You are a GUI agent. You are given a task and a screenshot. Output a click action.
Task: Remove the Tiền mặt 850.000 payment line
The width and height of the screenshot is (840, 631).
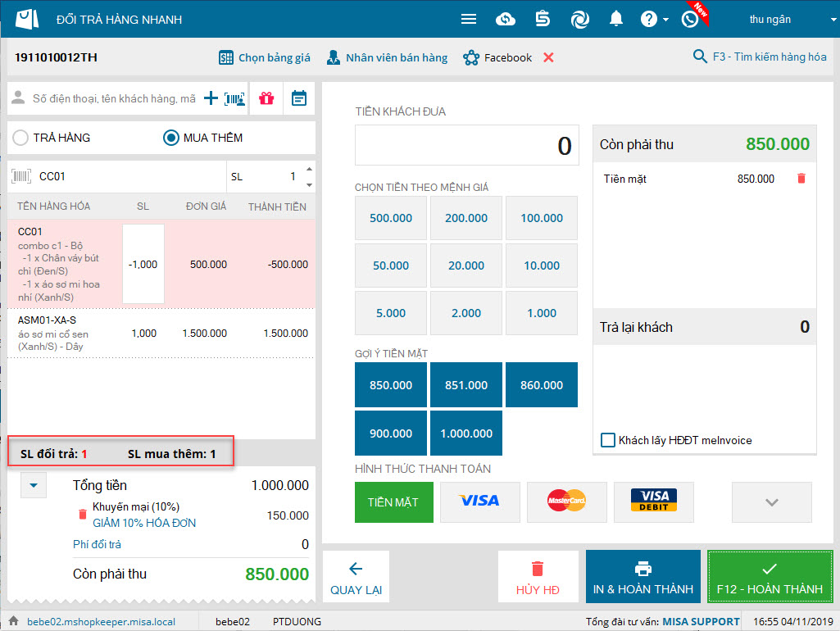[x=801, y=179]
